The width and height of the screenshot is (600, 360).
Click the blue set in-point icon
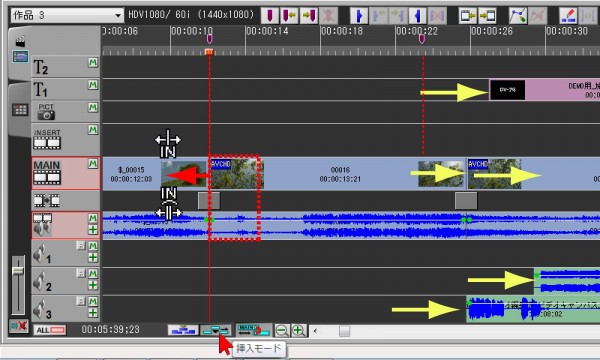pyautogui.click(x=359, y=16)
